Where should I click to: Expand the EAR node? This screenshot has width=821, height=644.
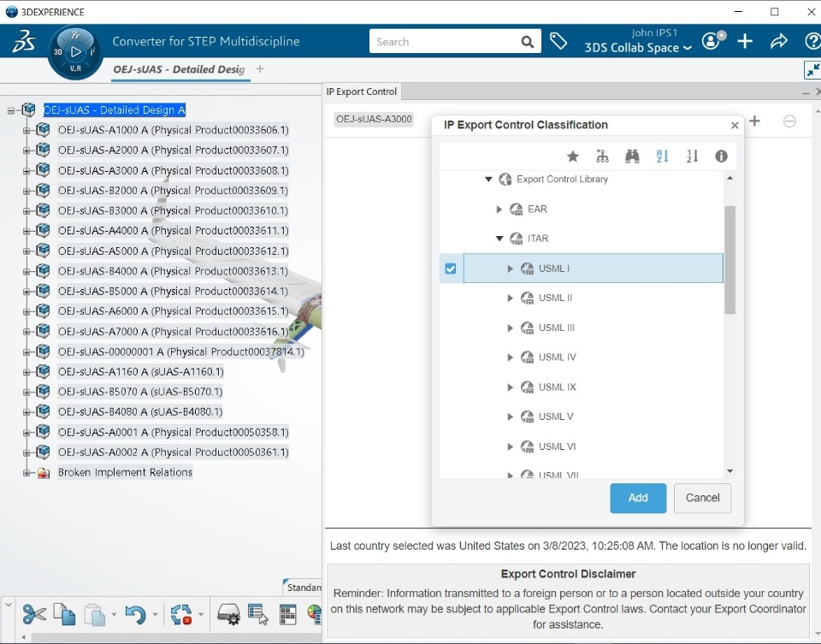point(499,210)
